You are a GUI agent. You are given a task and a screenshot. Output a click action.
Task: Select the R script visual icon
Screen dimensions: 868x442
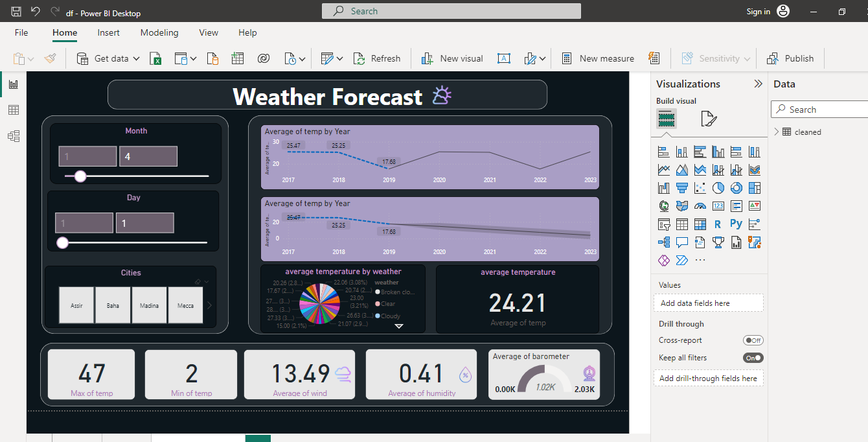(x=717, y=224)
